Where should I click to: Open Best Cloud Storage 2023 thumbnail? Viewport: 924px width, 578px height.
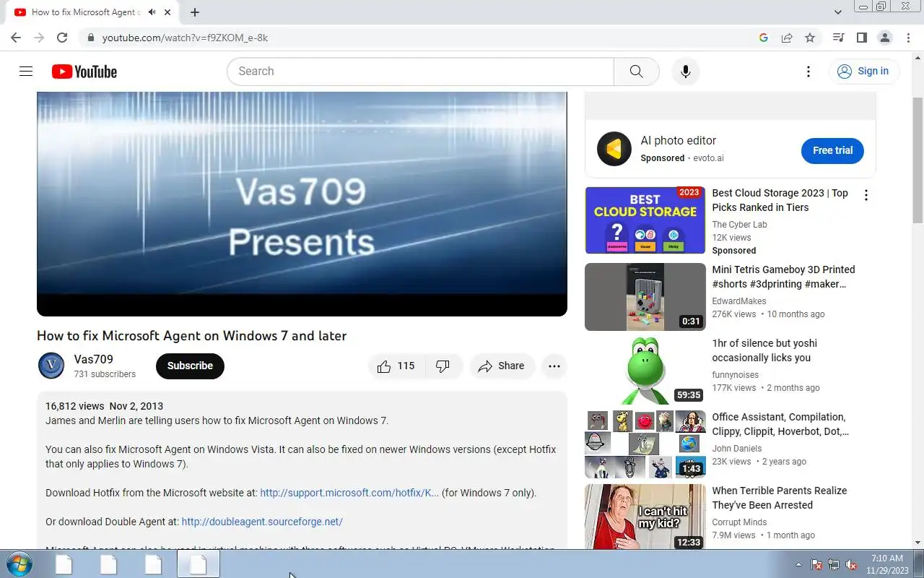click(645, 220)
